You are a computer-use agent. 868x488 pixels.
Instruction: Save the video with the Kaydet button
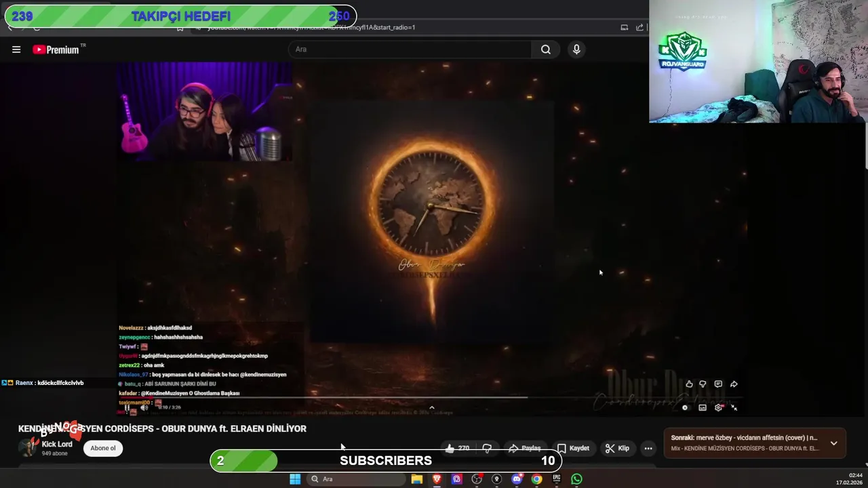coord(573,448)
